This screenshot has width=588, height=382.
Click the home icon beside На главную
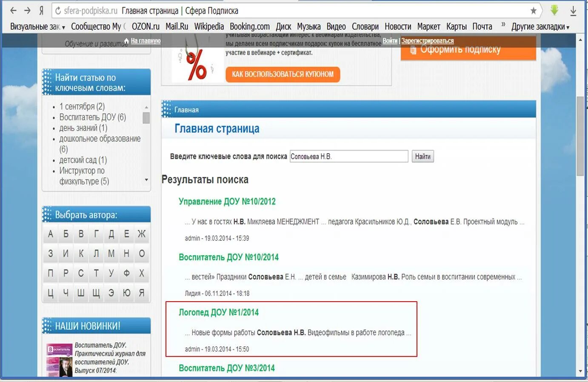click(x=126, y=41)
